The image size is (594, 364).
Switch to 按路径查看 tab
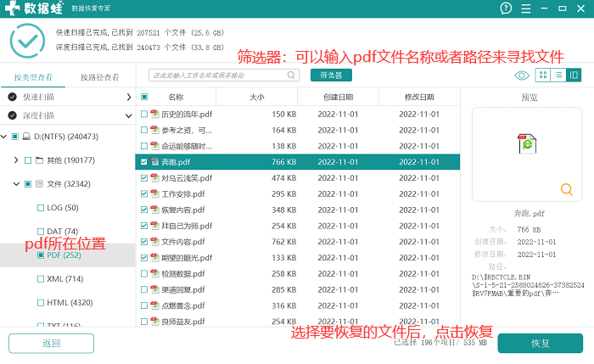(x=99, y=77)
